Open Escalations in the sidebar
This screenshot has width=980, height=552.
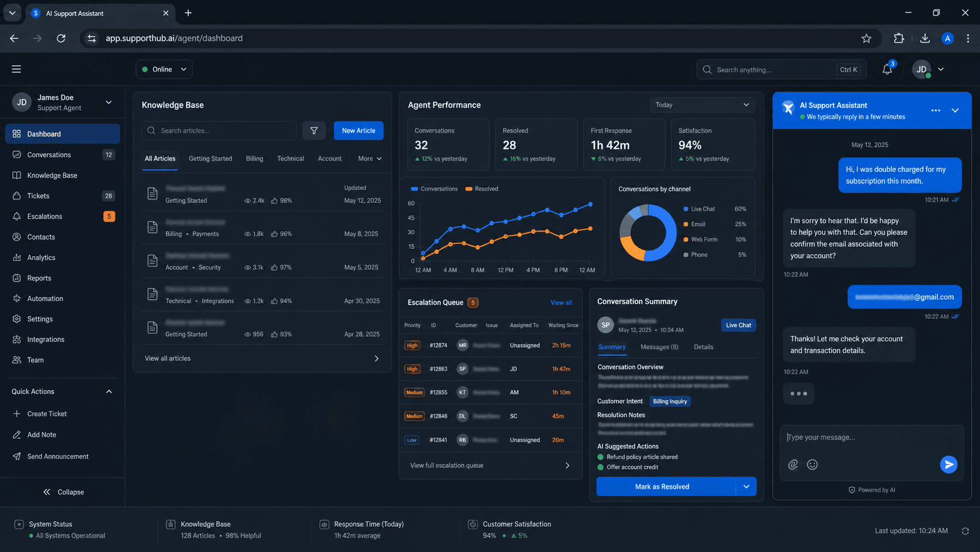[x=63, y=216]
